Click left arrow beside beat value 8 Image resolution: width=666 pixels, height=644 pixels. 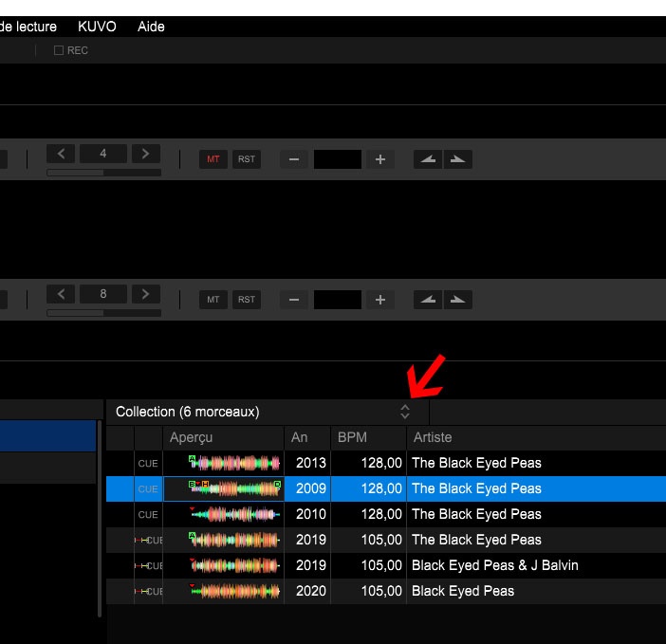point(61,294)
